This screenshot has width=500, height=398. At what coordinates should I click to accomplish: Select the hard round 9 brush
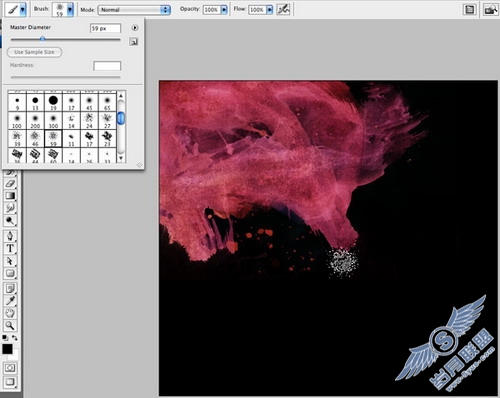(17, 102)
